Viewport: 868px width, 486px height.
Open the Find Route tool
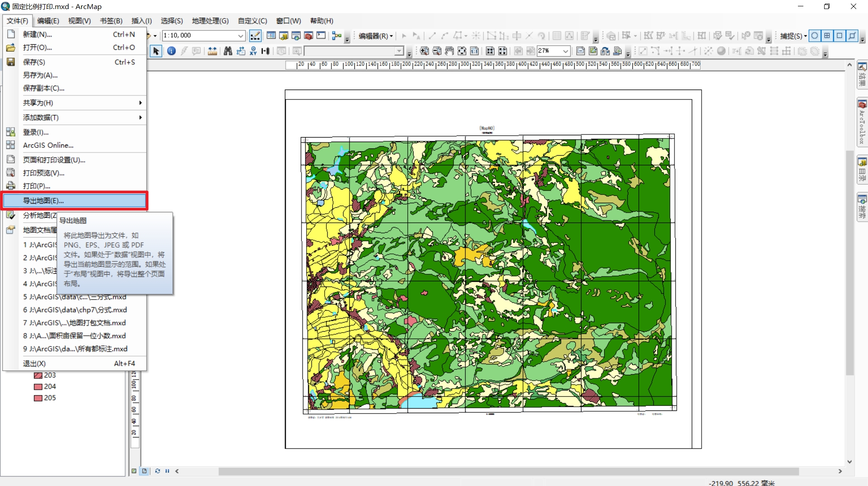241,51
